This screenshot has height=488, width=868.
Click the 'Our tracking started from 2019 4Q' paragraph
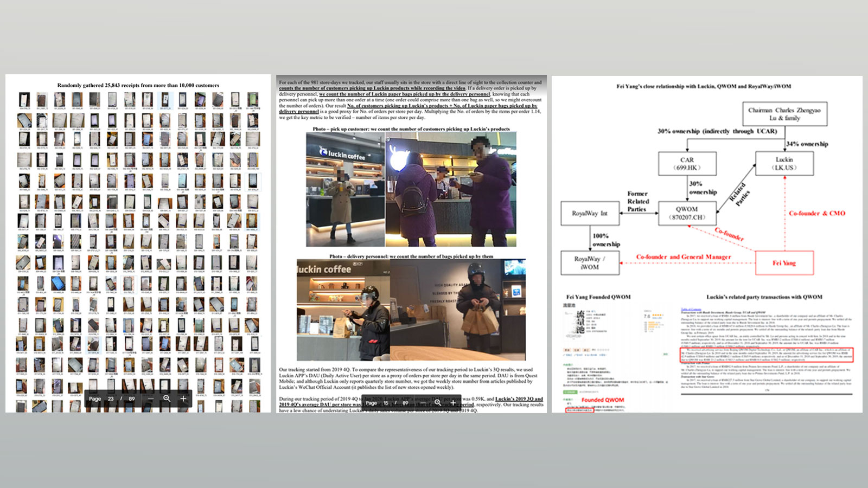pyautogui.click(x=409, y=378)
